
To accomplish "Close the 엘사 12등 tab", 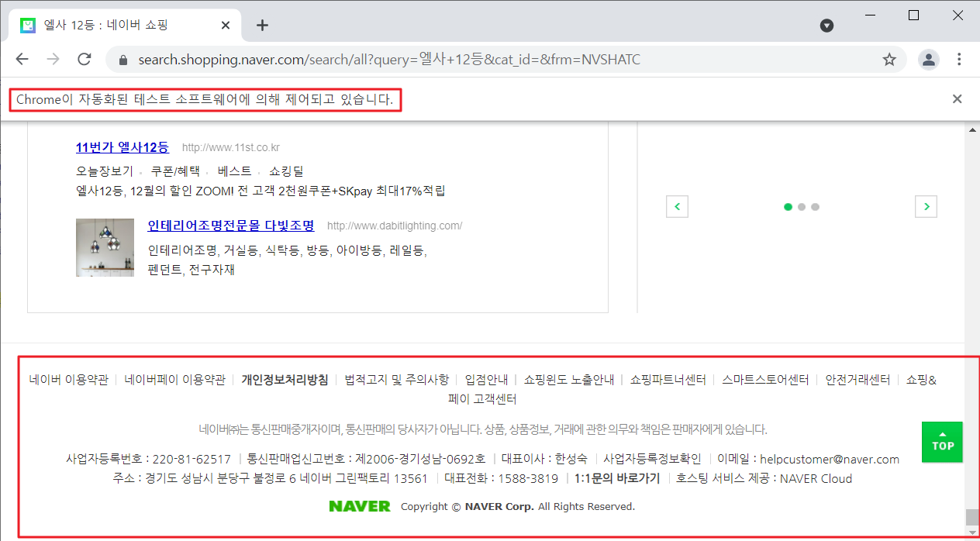I will pos(226,25).
